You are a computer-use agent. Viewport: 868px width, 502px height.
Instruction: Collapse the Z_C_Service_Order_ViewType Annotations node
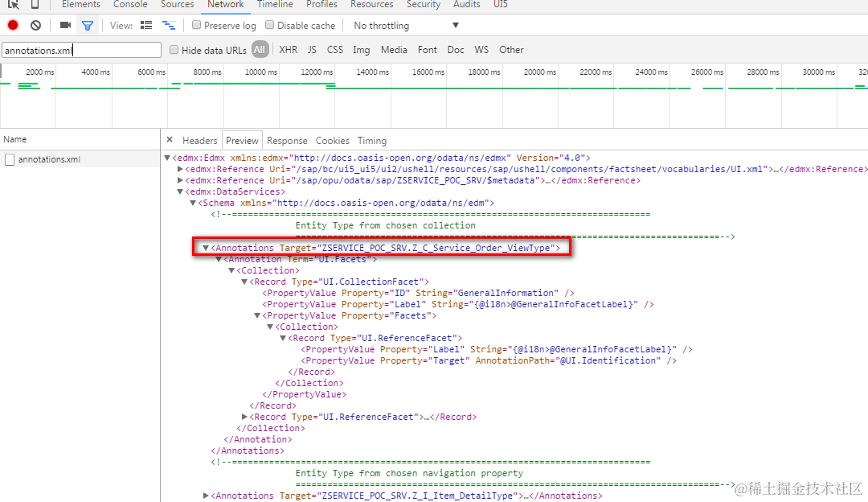point(206,248)
